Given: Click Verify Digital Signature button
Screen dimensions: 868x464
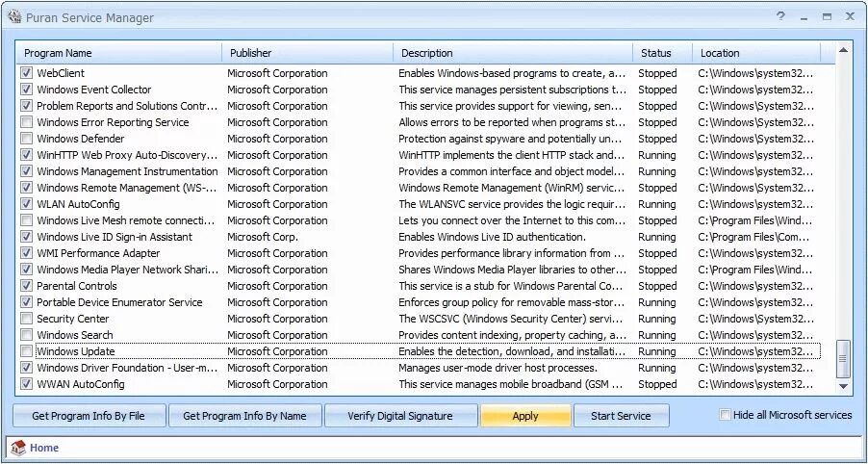Looking at the screenshot, I should click(x=400, y=416).
